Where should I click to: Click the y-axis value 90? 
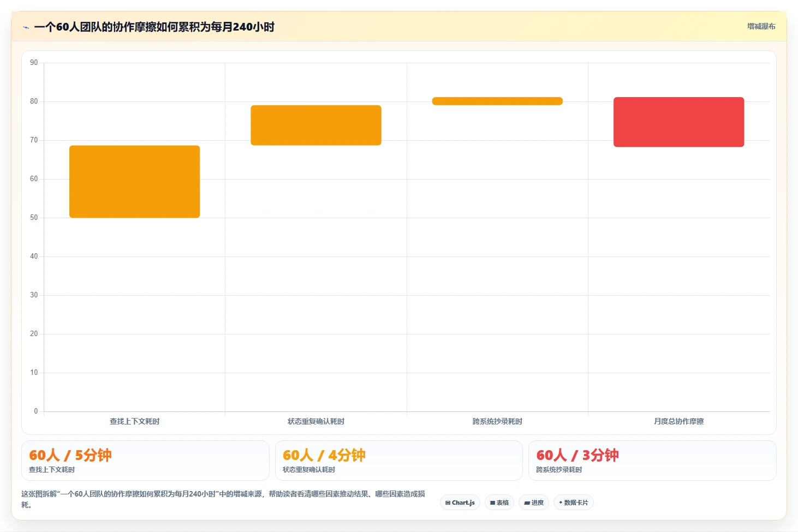(34, 63)
